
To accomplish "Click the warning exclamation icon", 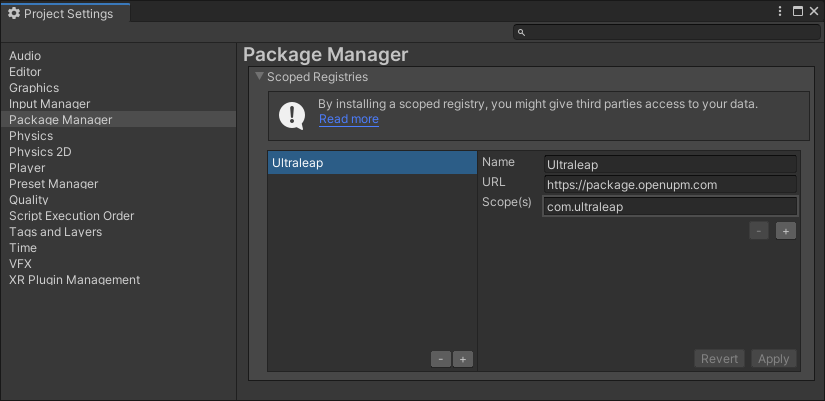I will 292,116.
